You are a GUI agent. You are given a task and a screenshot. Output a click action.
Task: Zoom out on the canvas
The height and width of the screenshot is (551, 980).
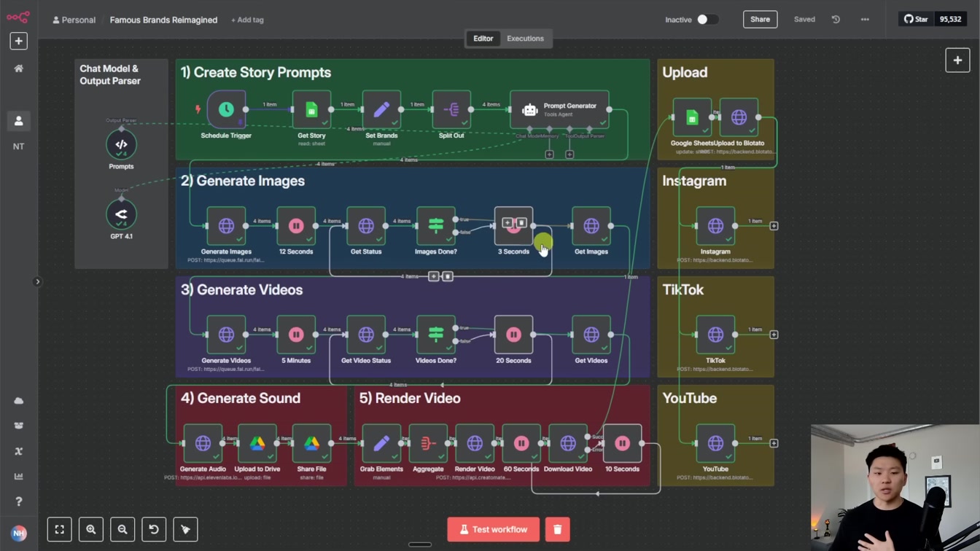pos(122,529)
